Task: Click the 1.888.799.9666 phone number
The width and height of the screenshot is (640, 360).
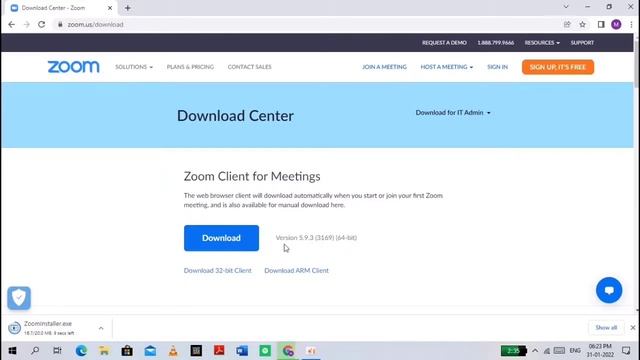Action: coord(496,42)
